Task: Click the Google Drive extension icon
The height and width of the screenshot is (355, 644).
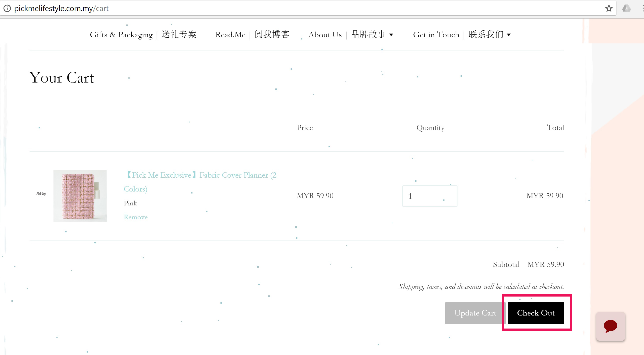Action: [626, 8]
